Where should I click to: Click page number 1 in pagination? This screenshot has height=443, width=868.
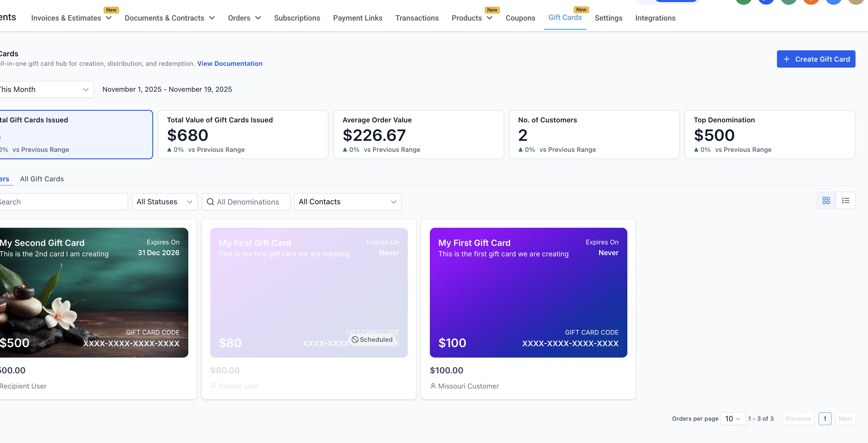(x=825, y=418)
